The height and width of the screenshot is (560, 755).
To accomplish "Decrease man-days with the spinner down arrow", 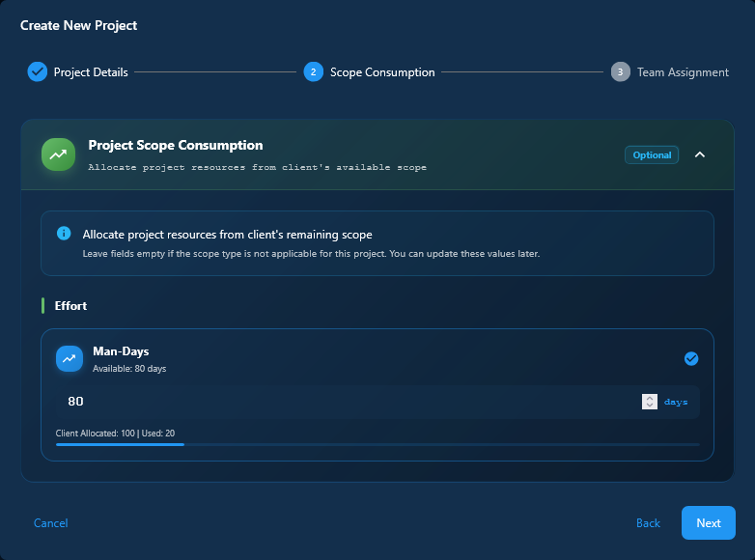I will [650, 405].
